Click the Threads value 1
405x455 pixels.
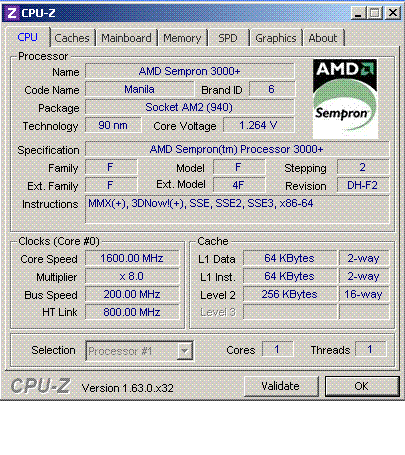click(371, 349)
